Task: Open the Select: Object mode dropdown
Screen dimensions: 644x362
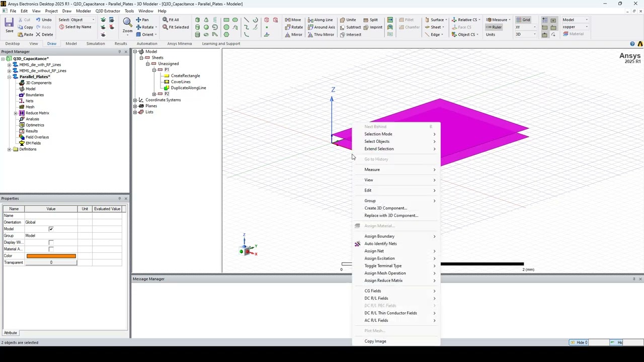Action: point(76,20)
